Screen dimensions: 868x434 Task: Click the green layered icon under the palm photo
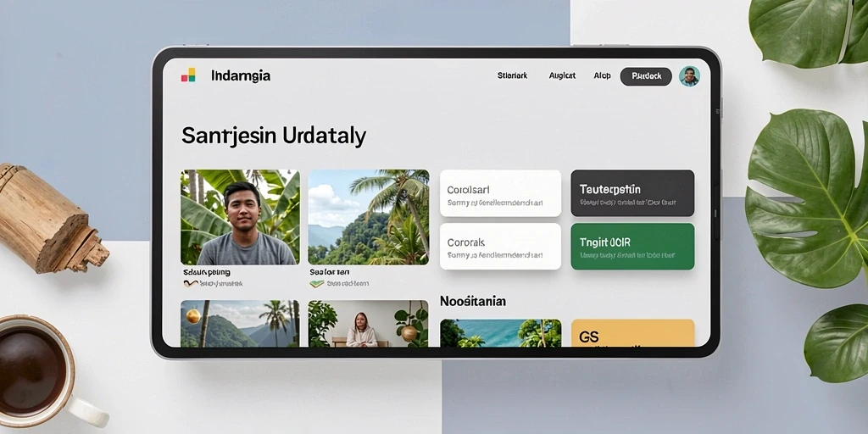pos(316,283)
